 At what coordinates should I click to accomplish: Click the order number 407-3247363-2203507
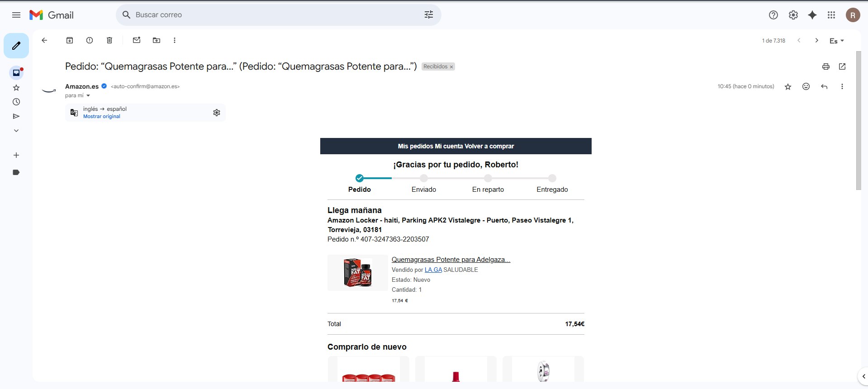[395, 239]
